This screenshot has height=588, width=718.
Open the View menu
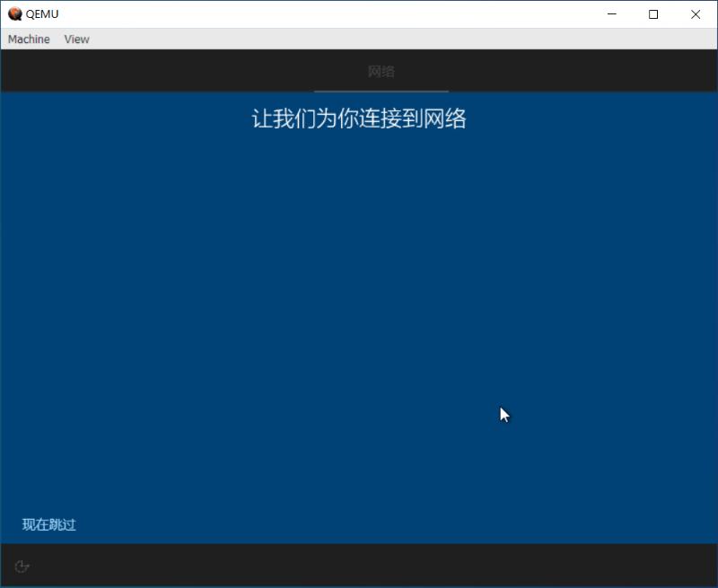coord(76,39)
